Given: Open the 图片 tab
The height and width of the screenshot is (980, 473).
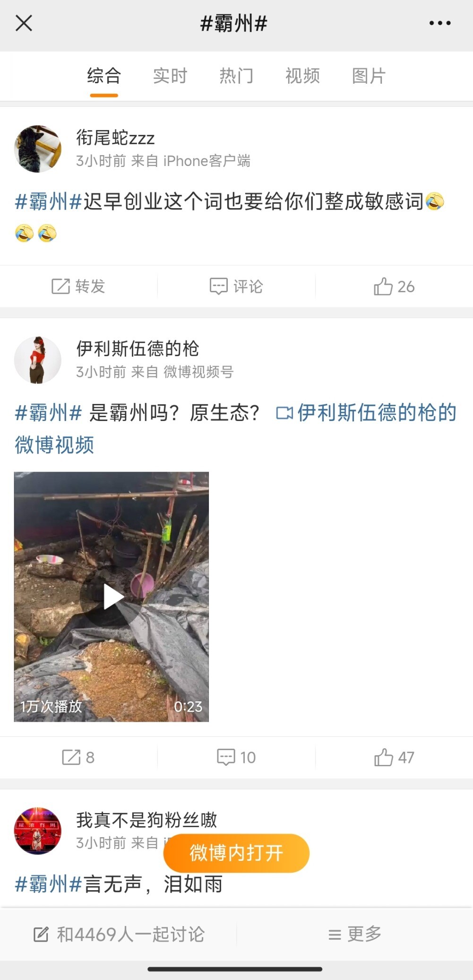Looking at the screenshot, I should 369,76.
